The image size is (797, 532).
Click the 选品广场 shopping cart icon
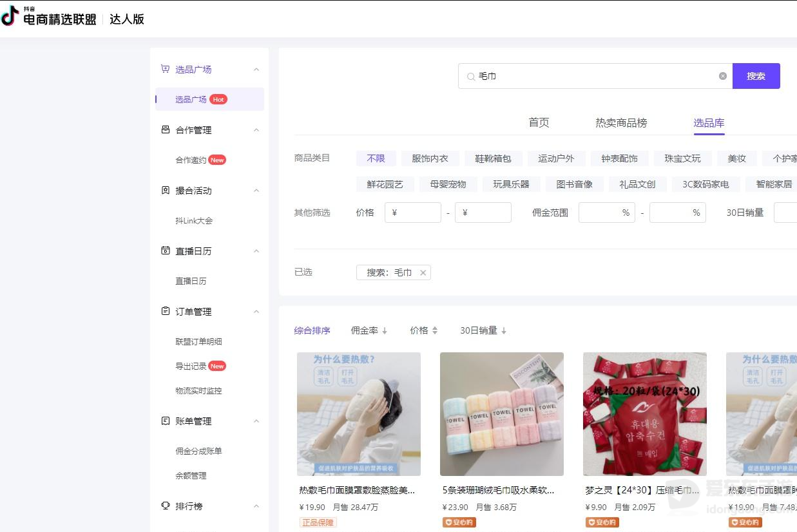pyautogui.click(x=166, y=69)
